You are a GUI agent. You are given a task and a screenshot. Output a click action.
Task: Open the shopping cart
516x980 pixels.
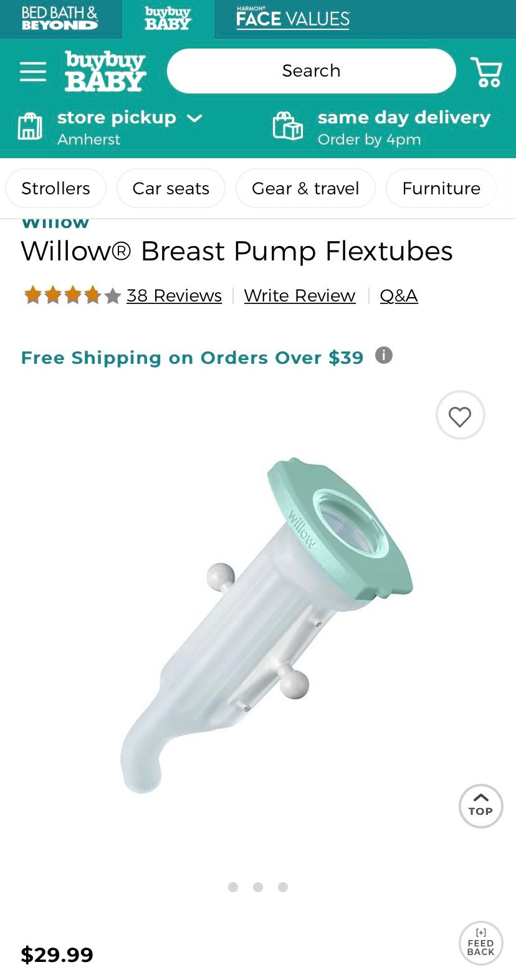click(486, 72)
